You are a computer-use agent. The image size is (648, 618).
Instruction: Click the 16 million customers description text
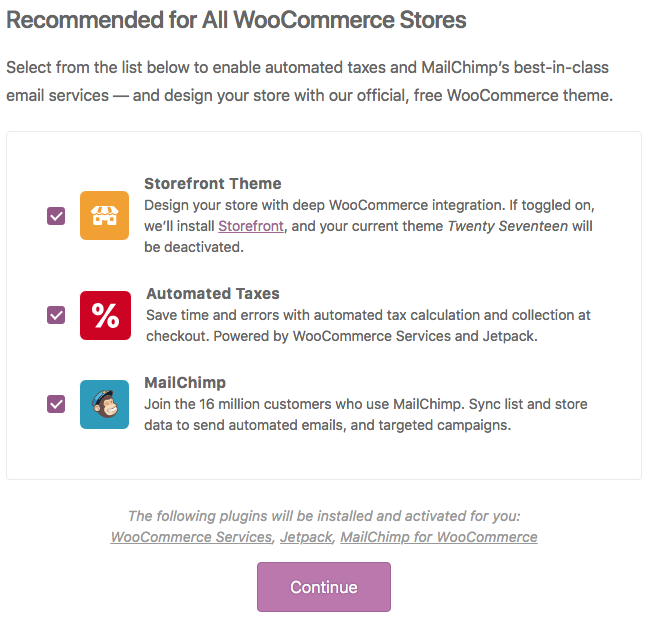click(x=366, y=414)
